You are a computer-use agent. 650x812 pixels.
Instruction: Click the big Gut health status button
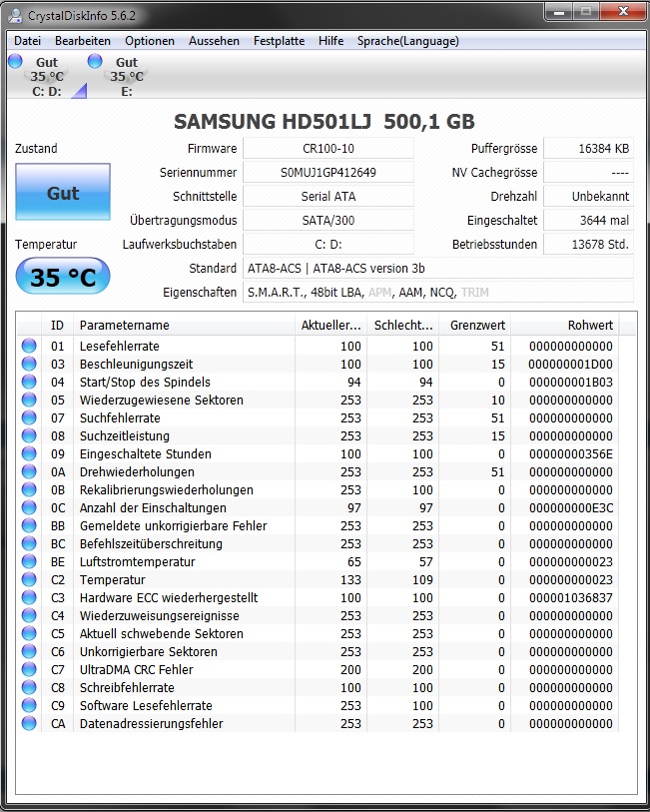pos(63,192)
